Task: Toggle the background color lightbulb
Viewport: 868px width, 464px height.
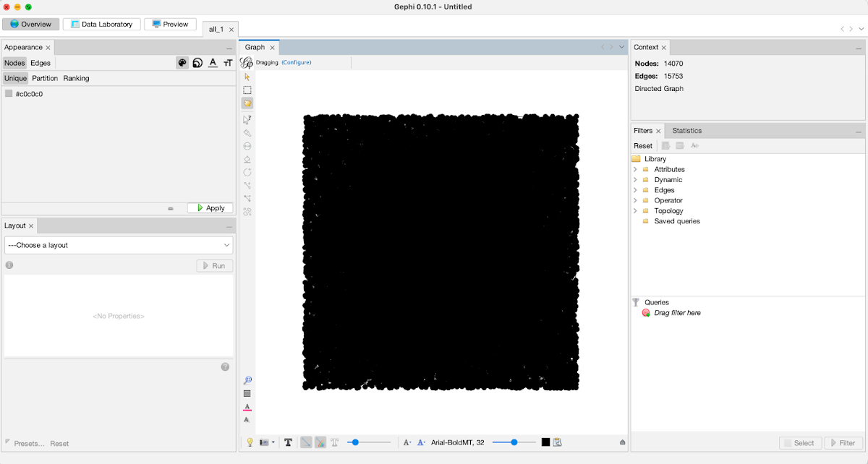Action: point(250,442)
